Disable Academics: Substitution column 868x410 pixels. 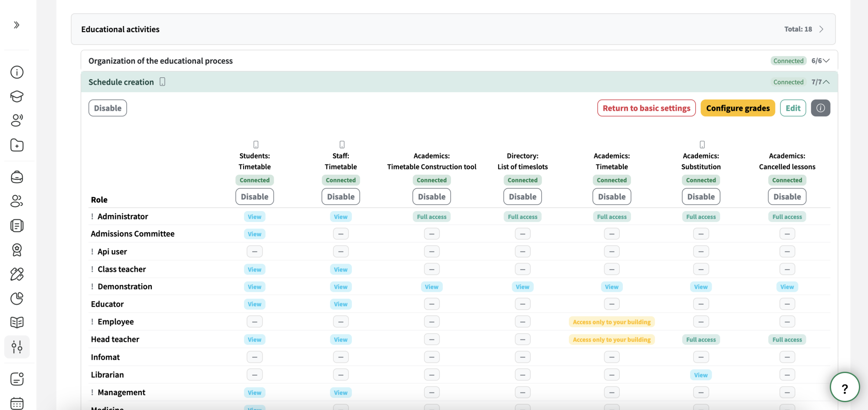coord(701,197)
